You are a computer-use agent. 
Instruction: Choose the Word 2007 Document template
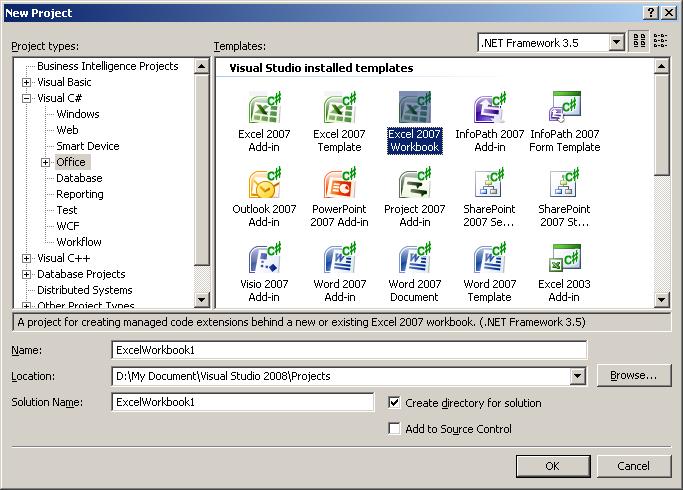coord(415,272)
